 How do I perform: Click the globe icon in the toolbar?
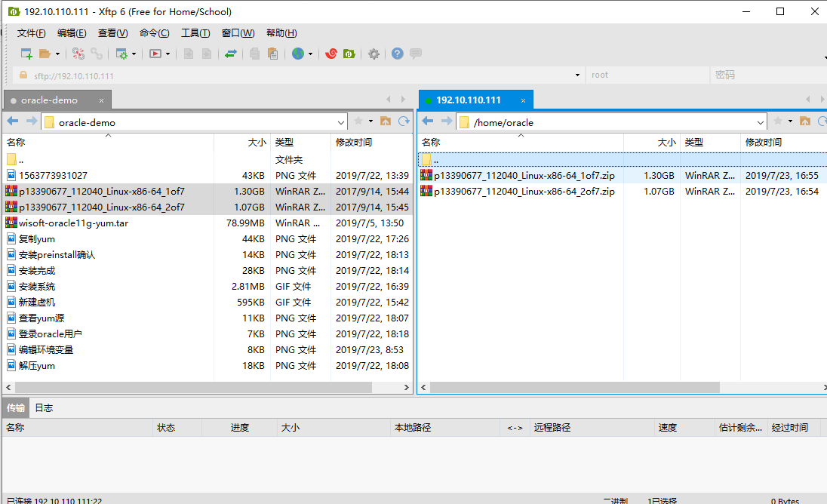coord(298,54)
